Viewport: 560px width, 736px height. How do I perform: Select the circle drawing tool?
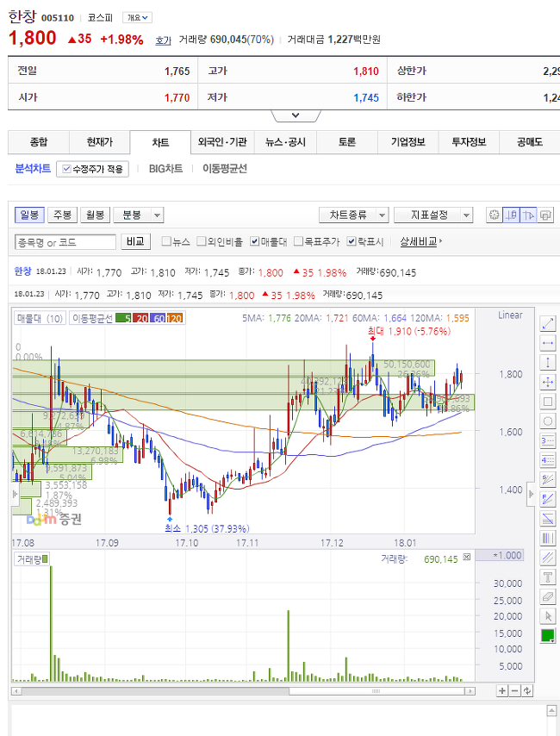point(548,421)
